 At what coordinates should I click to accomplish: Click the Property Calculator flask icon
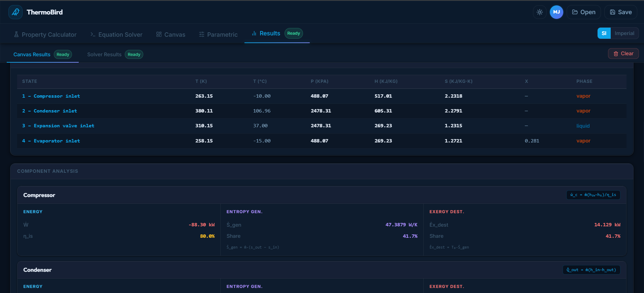16,34
